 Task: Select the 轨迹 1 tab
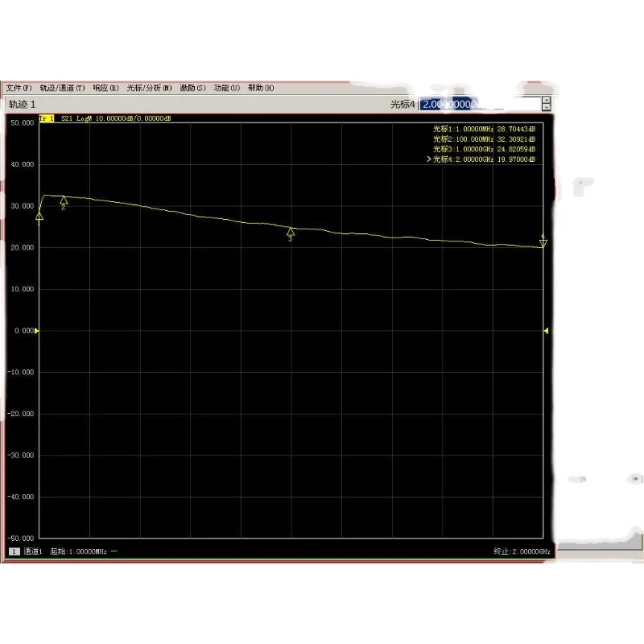20,104
